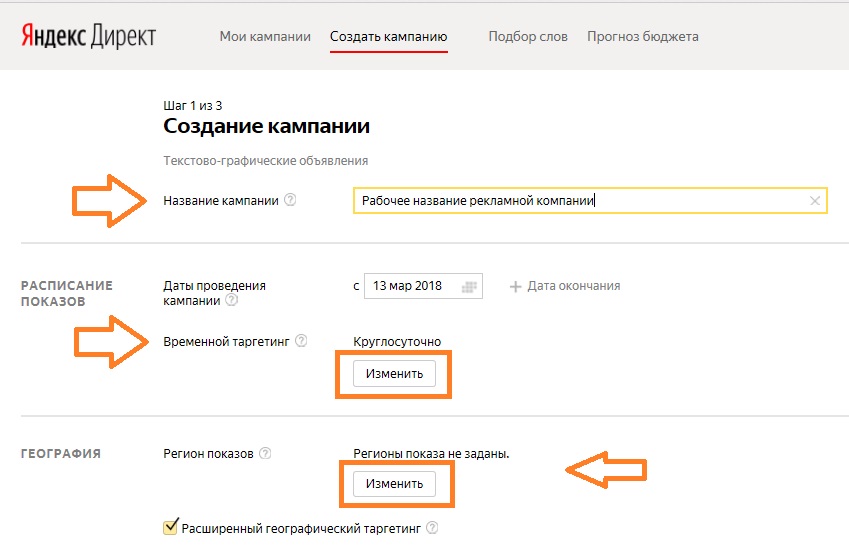Open the calendar icon in start date field
Screen dimensions: 849x560
pos(469,286)
